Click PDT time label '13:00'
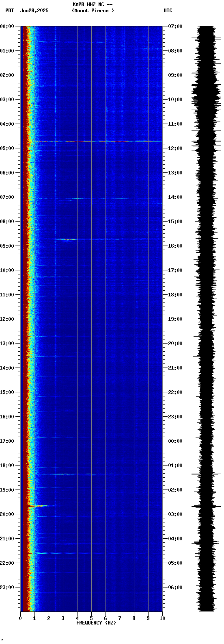 point(7,344)
